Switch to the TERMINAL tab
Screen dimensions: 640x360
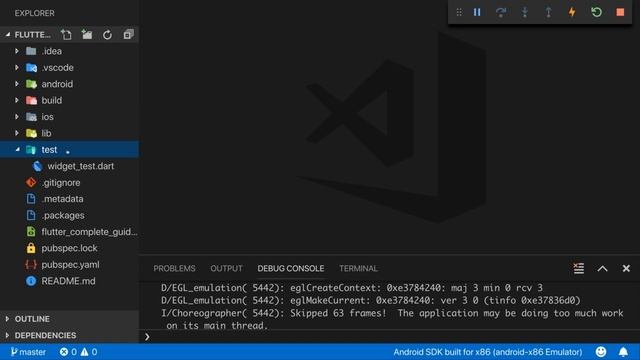(358, 268)
